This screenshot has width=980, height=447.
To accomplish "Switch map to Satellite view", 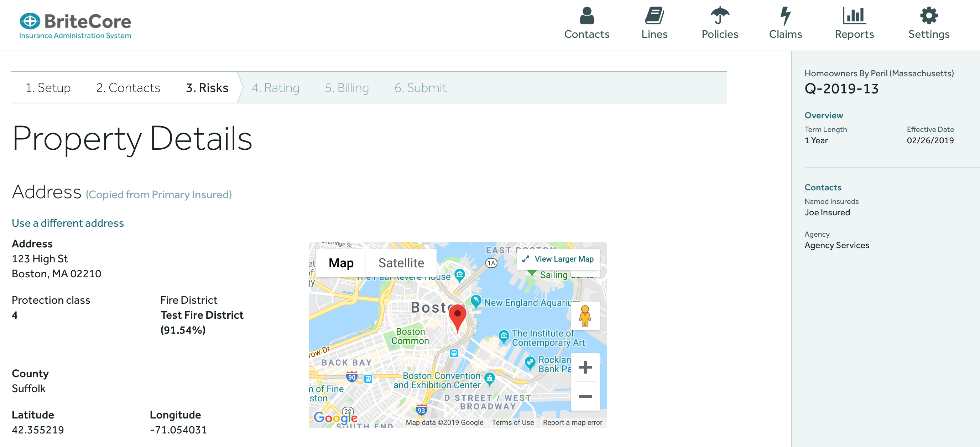I will coord(401,263).
